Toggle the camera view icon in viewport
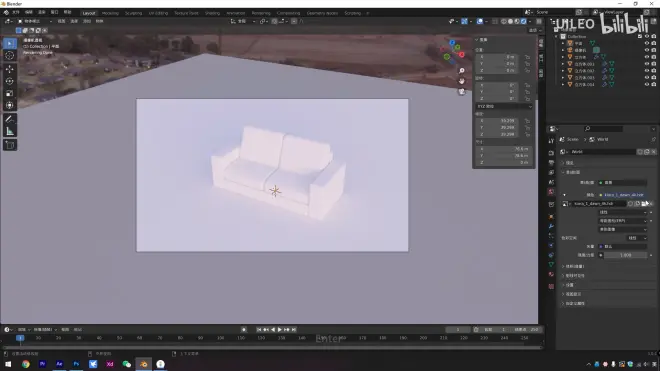Screen dimensions: 660x371 coord(462,91)
